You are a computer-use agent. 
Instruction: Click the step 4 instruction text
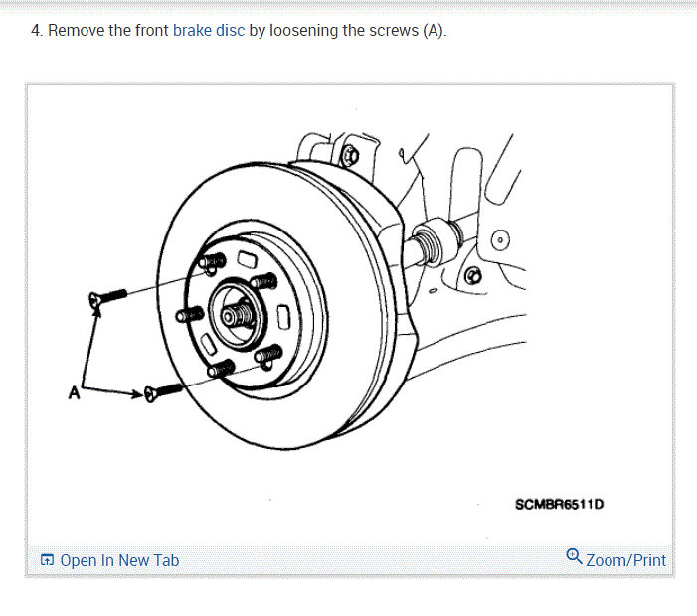pyautogui.click(x=239, y=30)
